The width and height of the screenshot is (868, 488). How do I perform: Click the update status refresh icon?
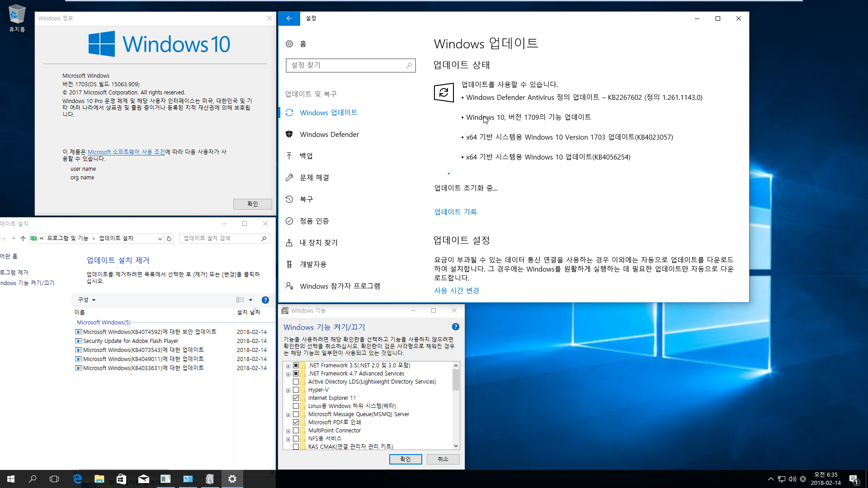click(x=444, y=93)
